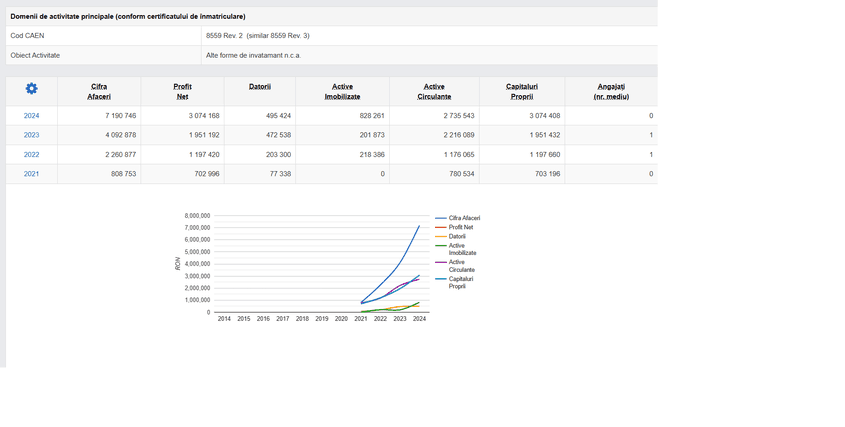Toggle Capitaluri Proprii legend entry in chart
The width and height of the screenshot is (845, 427).
pos(462,282)
